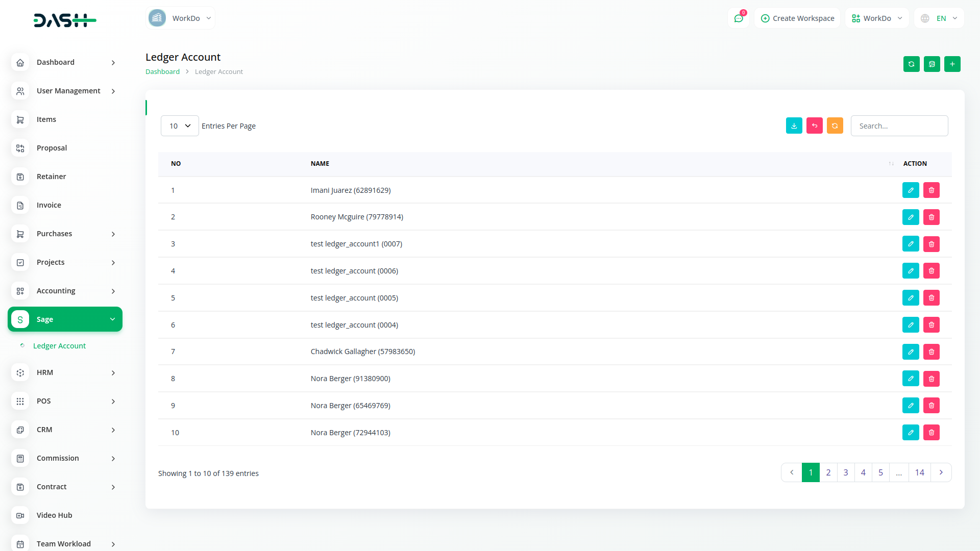Delete the Rooney Mcguire ledger account
980x551 pixels.
click(932, 217)
